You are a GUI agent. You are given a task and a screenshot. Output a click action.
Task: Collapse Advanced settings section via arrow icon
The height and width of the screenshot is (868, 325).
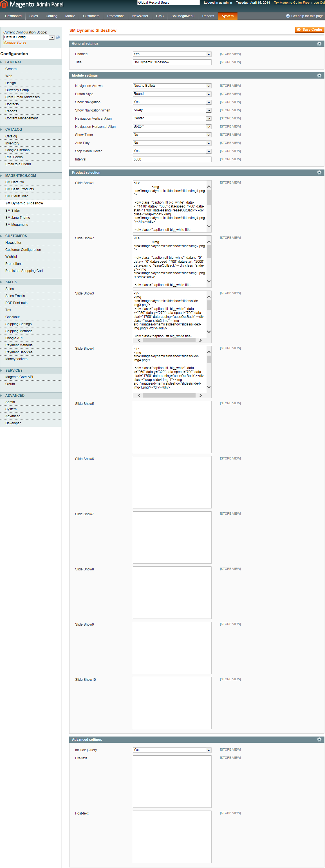319,740
